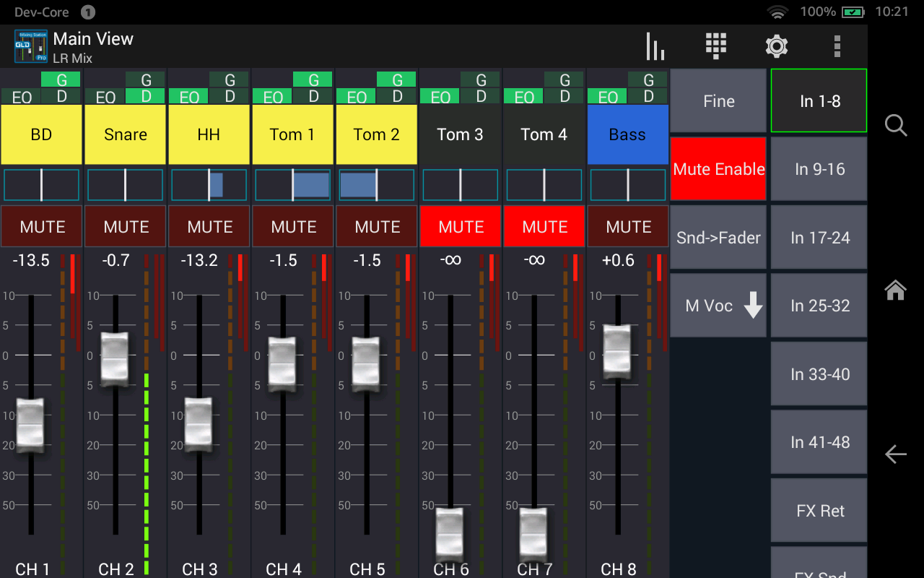The width and height of the screenshot is (924, 578).
Task: Tap the Android search icon
Action: coord(896,126)
